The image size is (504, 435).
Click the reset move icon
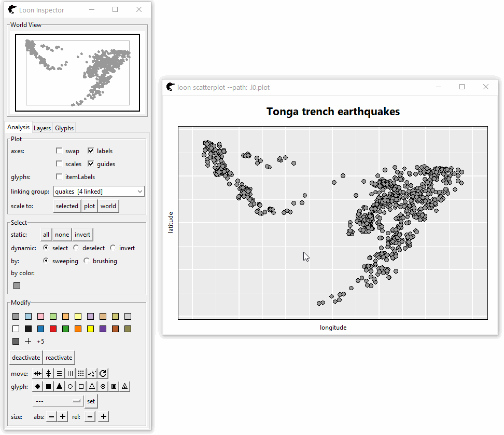[x=103, y=373]
